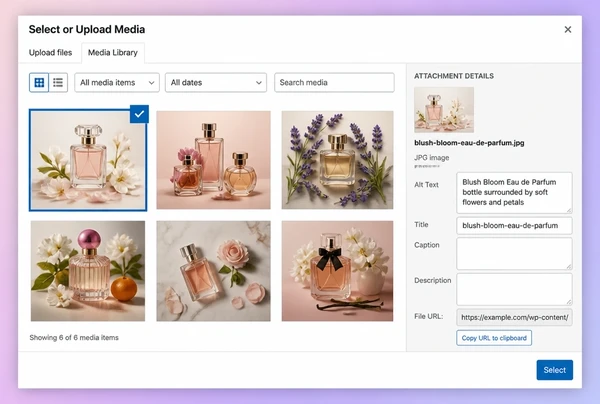Copy URL to clipboard

coord(494,338)
